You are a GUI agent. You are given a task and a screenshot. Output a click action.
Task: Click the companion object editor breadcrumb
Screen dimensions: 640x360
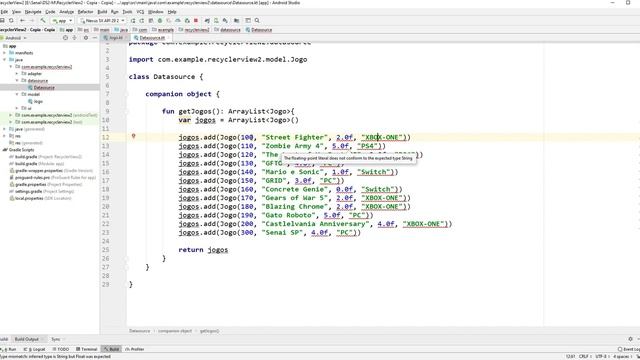[175, 331]
